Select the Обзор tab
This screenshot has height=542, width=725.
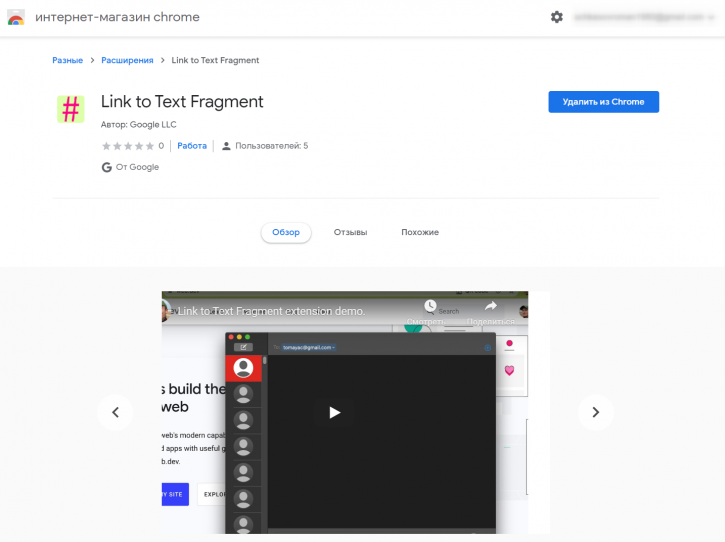coord(286,232)
